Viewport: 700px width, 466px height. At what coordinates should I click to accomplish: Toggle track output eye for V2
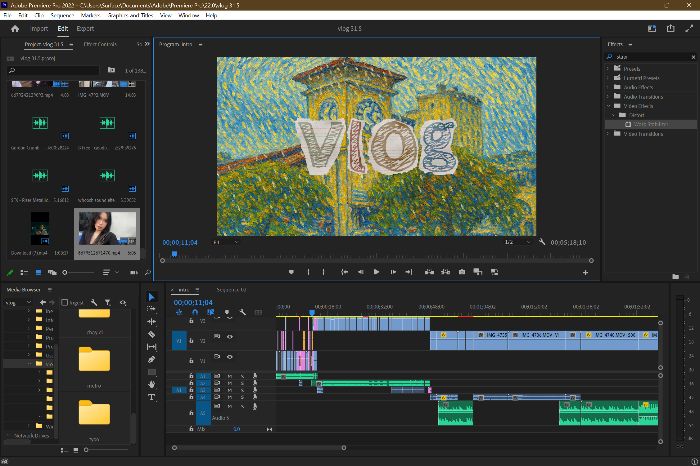[x=229, y=337]
